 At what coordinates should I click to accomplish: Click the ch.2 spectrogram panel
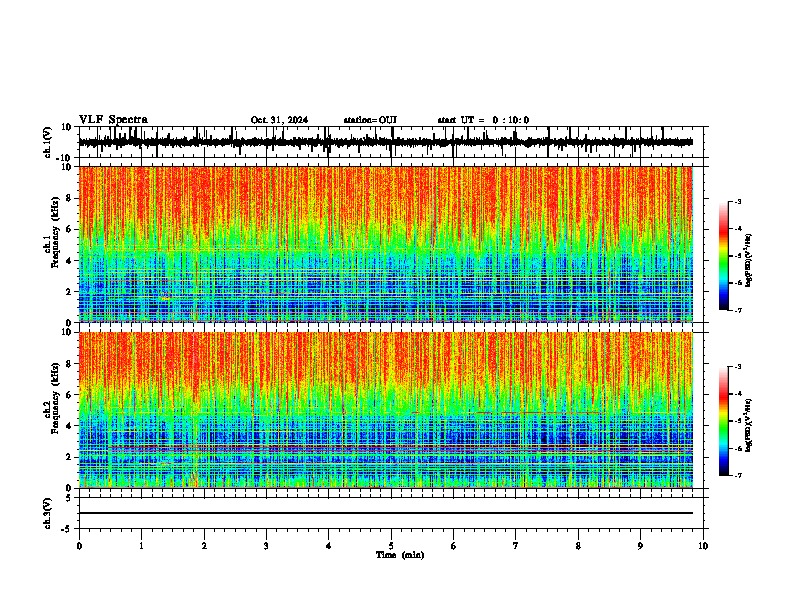tap(385, 410)
